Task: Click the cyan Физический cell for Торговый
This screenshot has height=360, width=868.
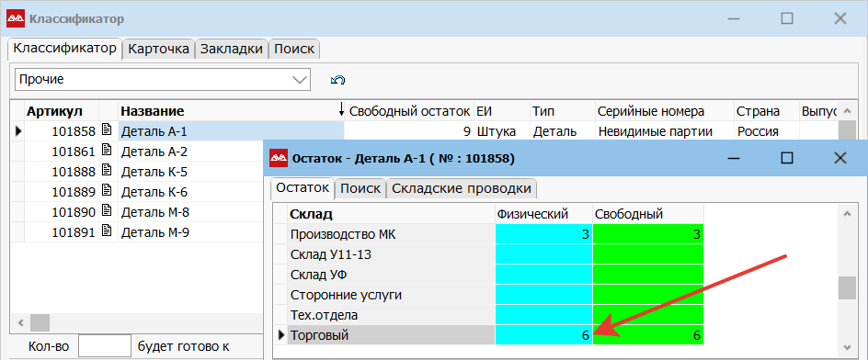Action: 543,335
